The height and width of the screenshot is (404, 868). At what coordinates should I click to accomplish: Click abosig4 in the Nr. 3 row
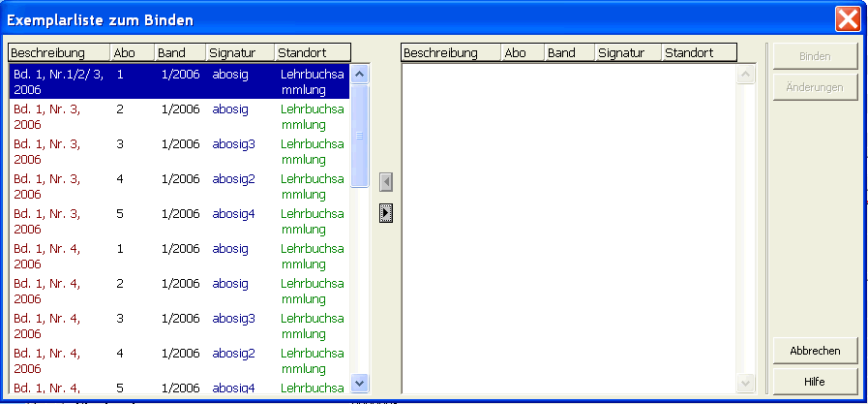click(x=233, y=214)
